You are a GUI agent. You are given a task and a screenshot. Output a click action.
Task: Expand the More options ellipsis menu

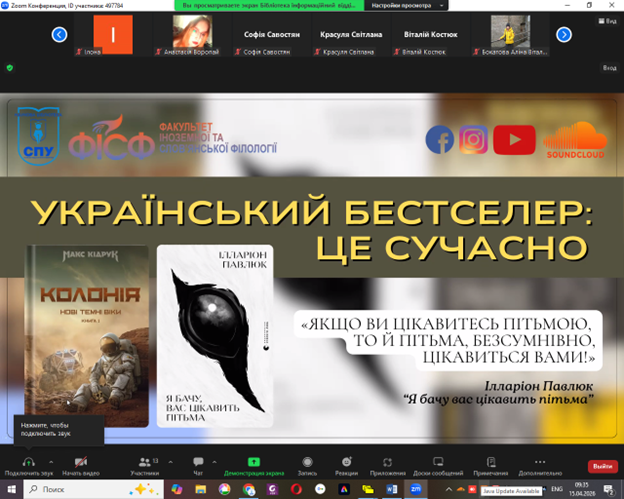[541, 461]
